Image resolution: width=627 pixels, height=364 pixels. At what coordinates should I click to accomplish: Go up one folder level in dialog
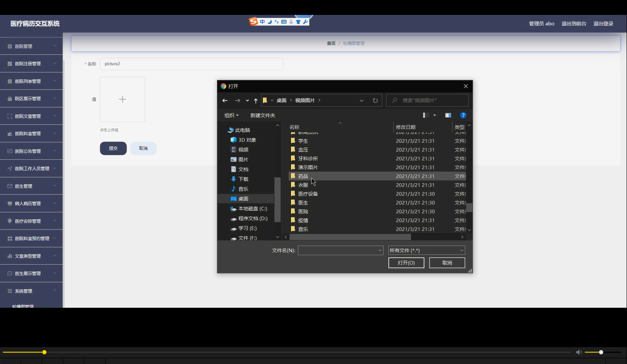[256, 101]
